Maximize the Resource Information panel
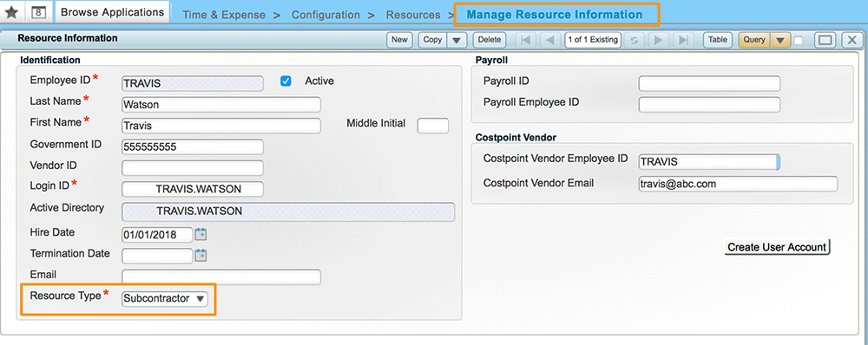This screenshot has height=345, width=868. coord(825,40)
